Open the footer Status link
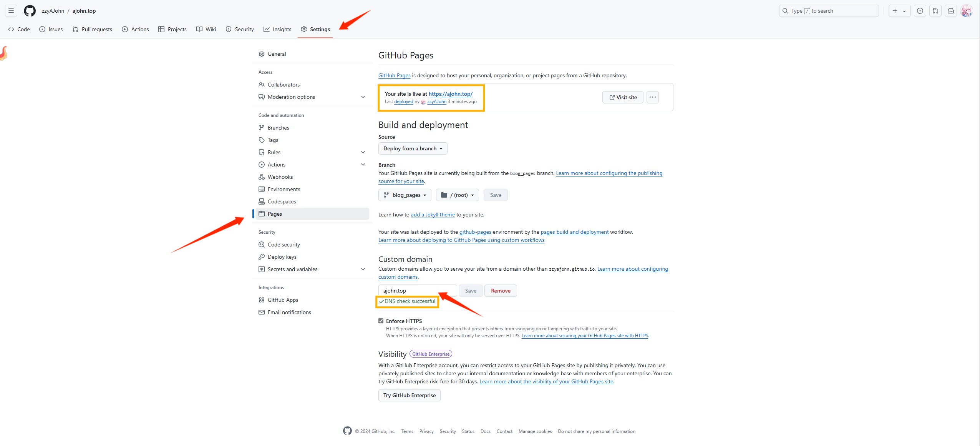The image size is (980, 446). [468, 431]
